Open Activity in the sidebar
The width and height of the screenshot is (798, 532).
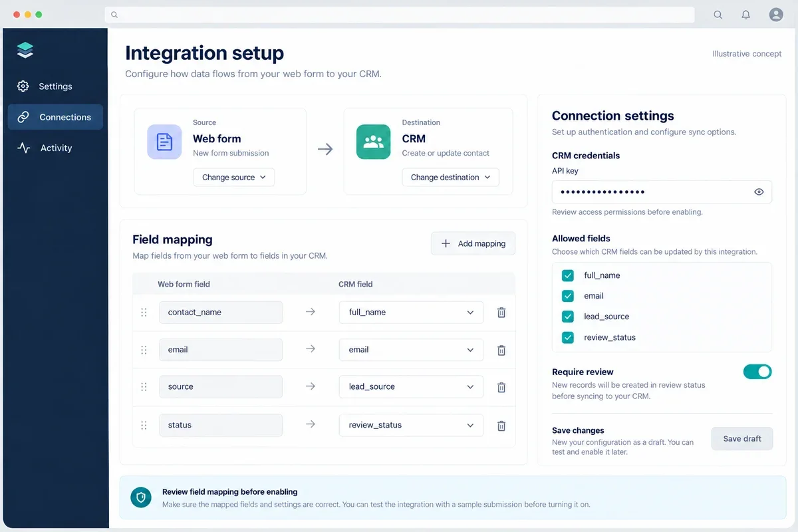click(55, 148)
